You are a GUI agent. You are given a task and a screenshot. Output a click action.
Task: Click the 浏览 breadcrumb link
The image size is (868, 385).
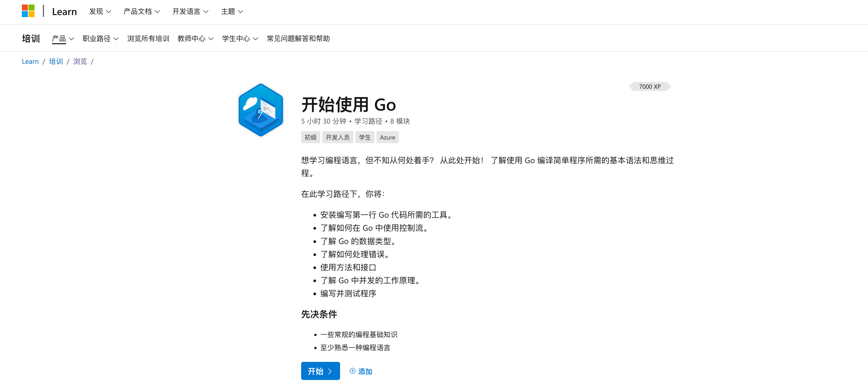(x=80, y=61)
